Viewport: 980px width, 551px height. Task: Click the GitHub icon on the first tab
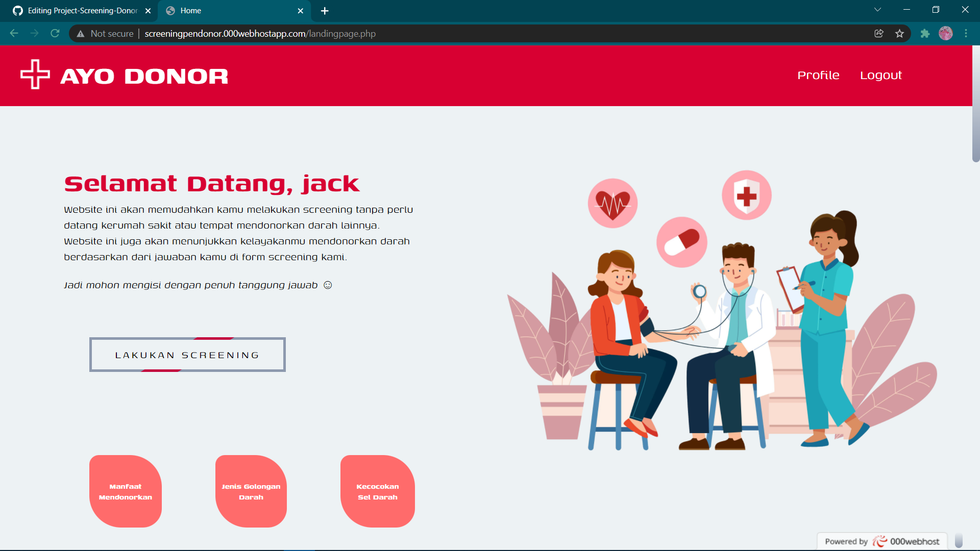[x=17, y=11]
